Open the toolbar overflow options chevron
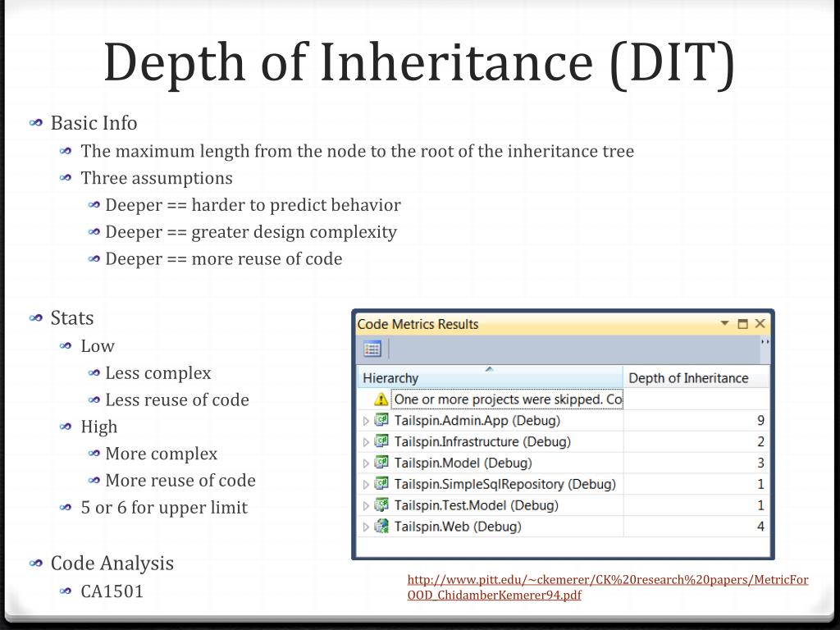The width and height of the screenshot is (840, 630). 765,342
